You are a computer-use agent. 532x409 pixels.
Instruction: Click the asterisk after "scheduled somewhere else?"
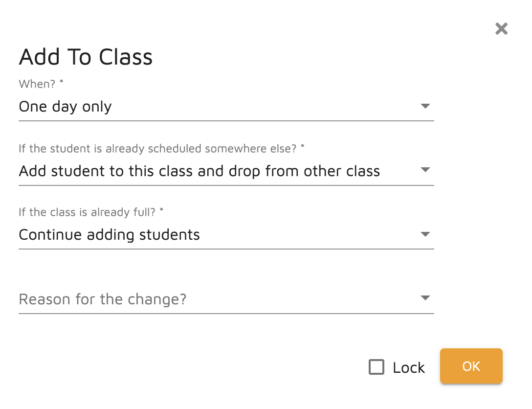pos(303,147)
